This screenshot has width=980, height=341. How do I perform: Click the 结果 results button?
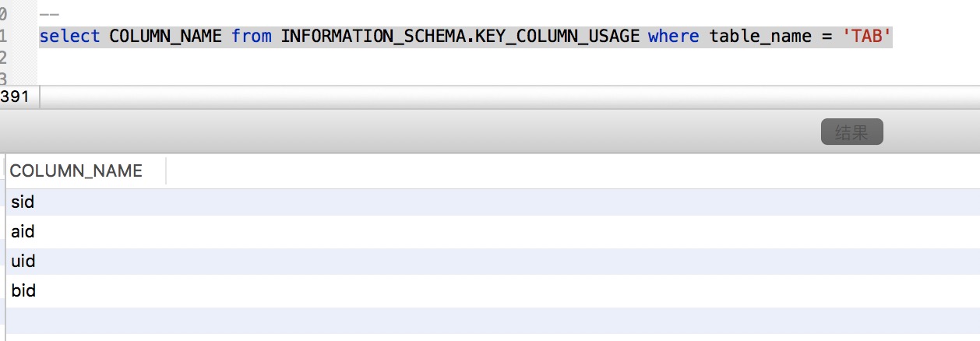(851, 132)
